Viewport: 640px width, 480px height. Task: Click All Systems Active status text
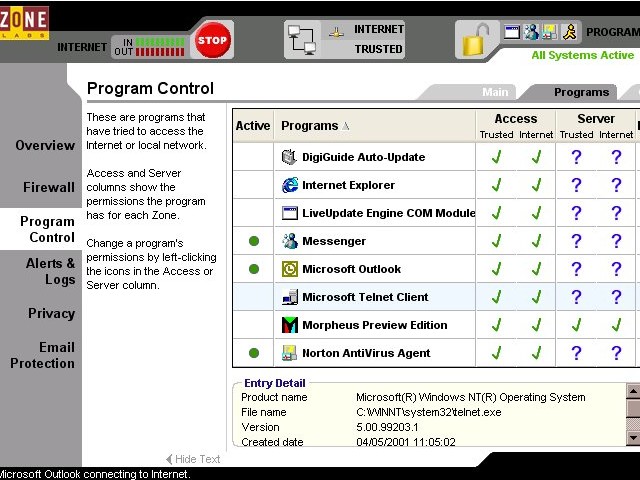582,56
